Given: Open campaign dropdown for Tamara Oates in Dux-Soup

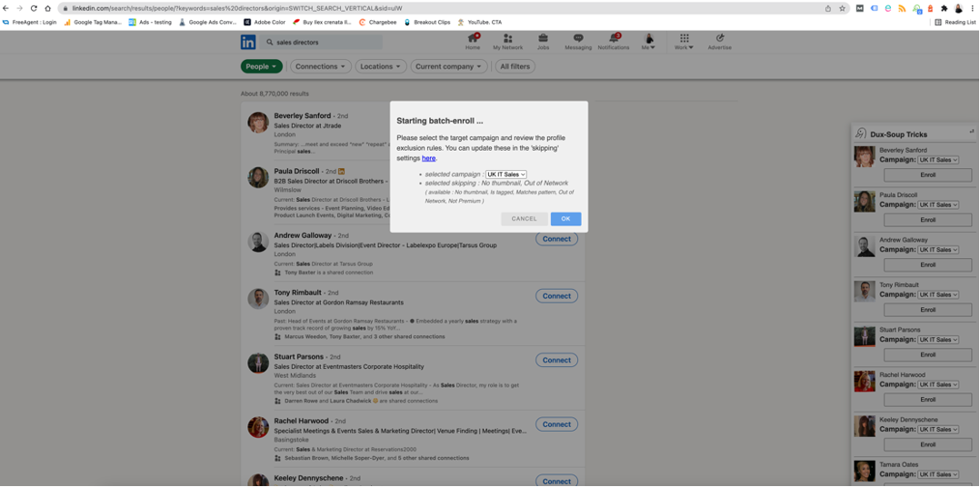Looking at the screenshot, I should 937,474.
